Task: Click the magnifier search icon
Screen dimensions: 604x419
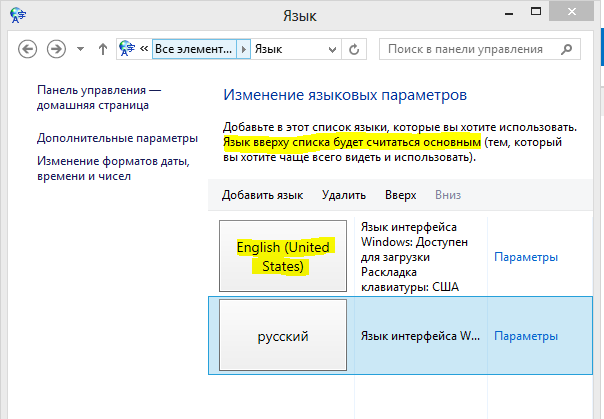Action: coord(566,49)
